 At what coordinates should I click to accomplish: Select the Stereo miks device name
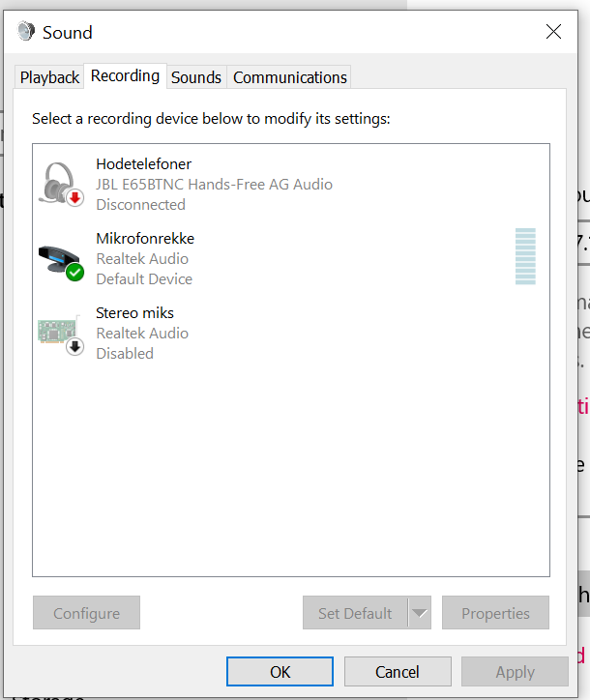(134, 312)
